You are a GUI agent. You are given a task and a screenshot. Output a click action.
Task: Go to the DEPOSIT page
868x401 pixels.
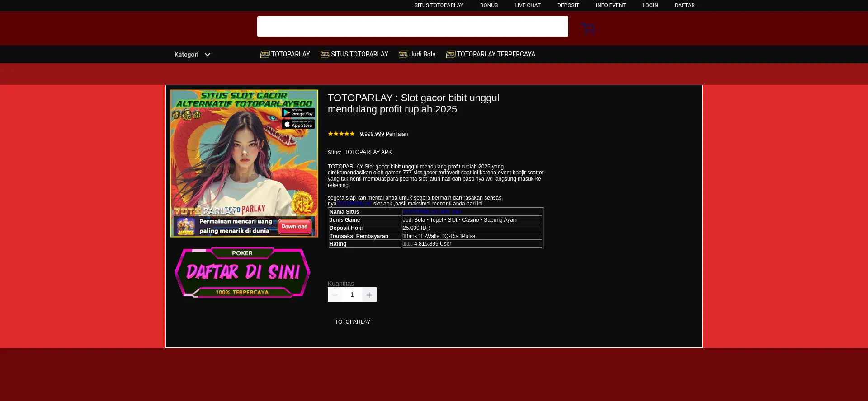click(568, 5)
